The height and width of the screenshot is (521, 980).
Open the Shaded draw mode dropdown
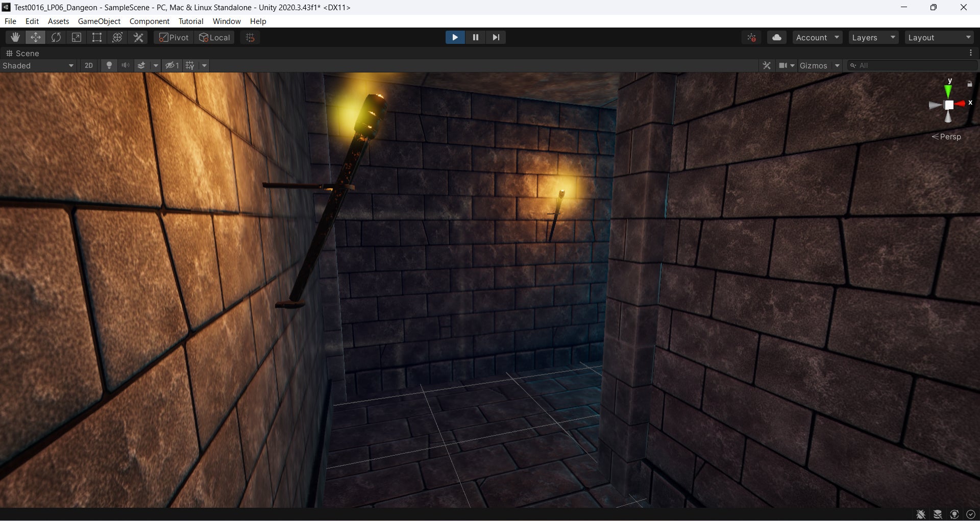[x=38, y=65]
